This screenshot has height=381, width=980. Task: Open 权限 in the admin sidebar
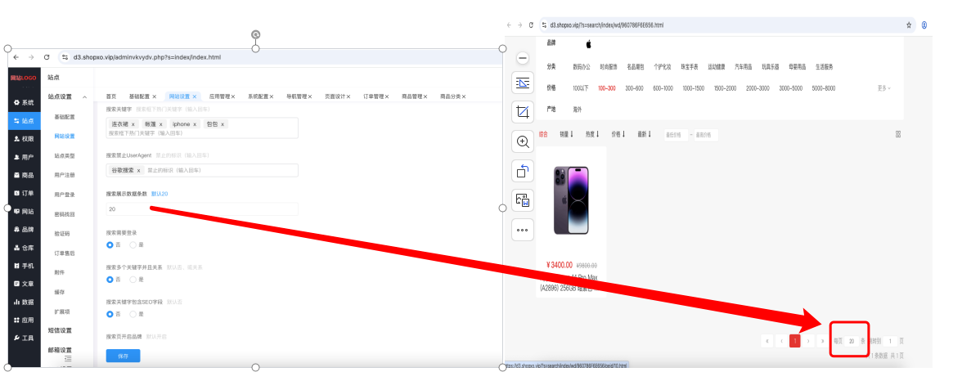pyautogui.click(x=24, y=139)
